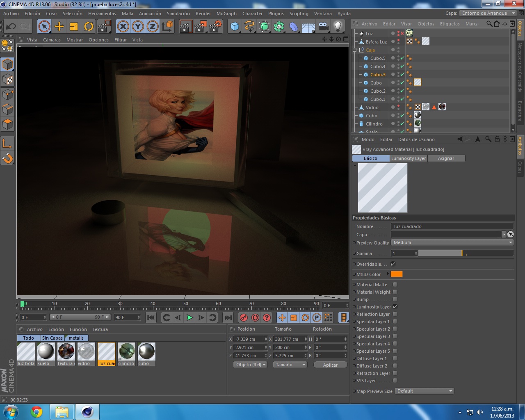This screenshot has height=420, width=525.
Task: Switch to the Luminosity Layer tab
Action: pos(409,158)
